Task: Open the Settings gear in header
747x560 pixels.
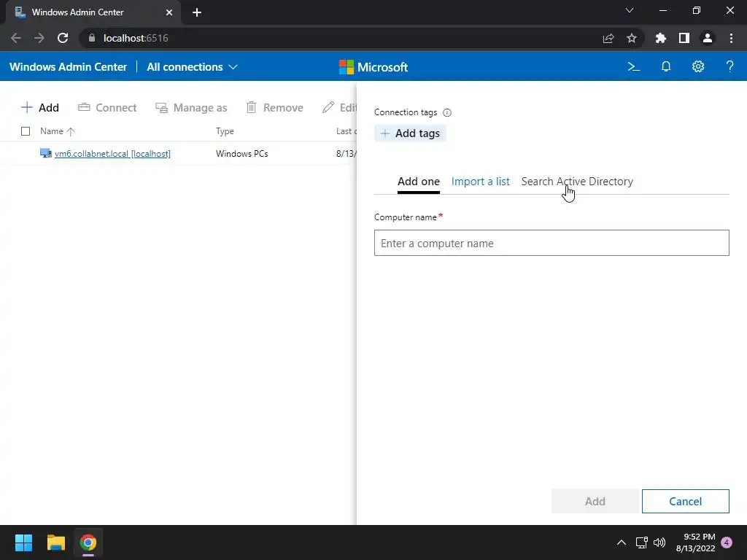Action: click(x=698, y=66)
